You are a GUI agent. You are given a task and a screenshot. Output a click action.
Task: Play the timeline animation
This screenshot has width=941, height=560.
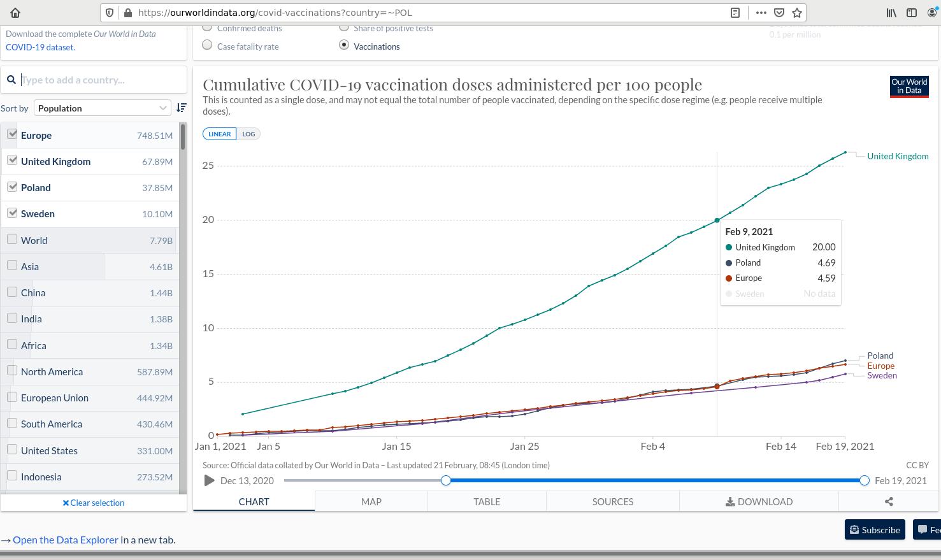209,480
